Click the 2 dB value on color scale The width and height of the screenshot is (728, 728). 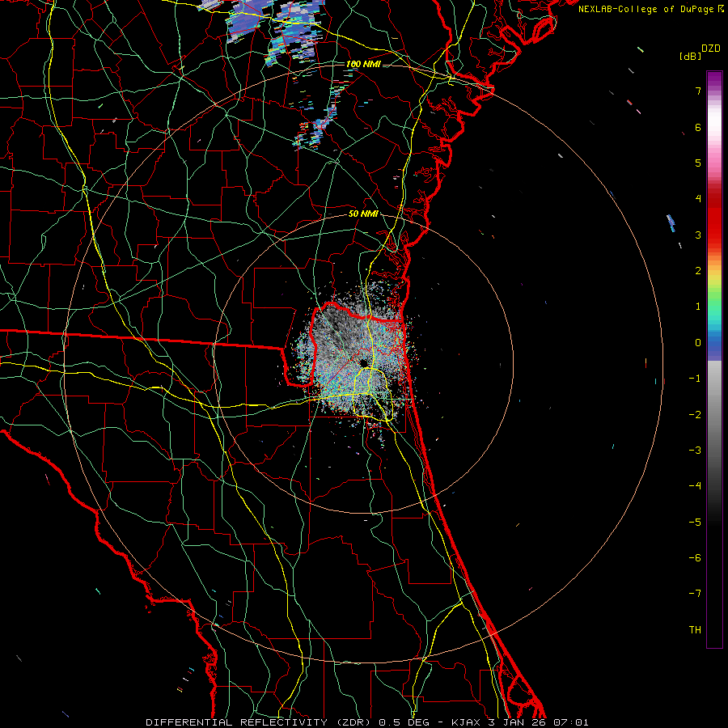pos(698,271)
